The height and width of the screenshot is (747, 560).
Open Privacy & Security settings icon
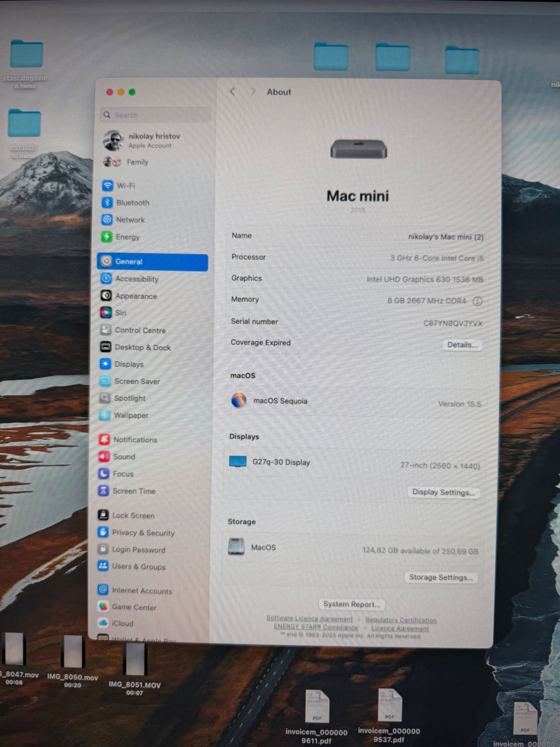pyautogui.click(x=103, y=532)
